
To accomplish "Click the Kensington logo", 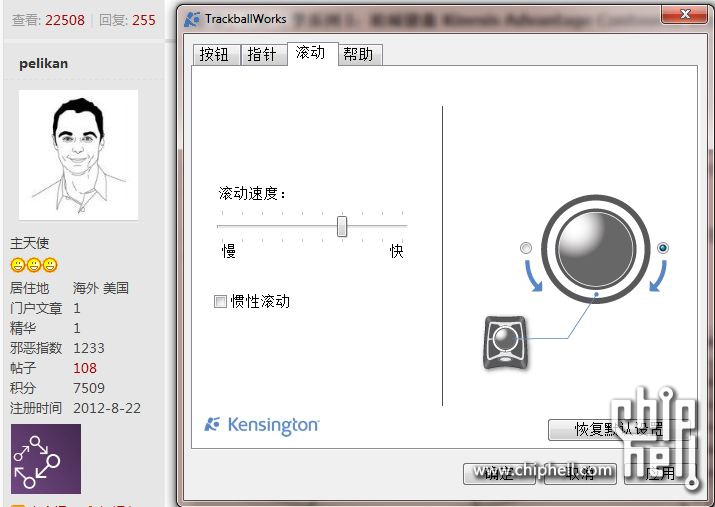I will [262, 425].
